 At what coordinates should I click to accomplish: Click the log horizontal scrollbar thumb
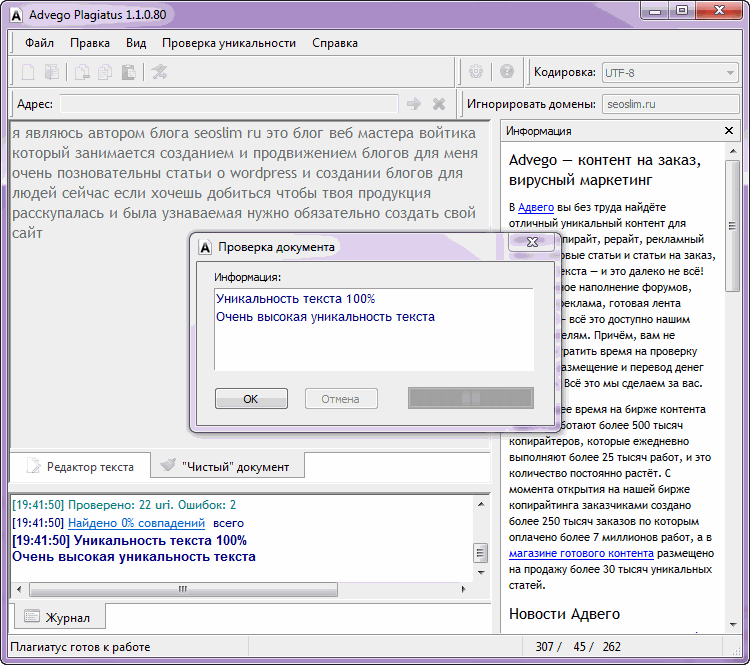[183, 589]
